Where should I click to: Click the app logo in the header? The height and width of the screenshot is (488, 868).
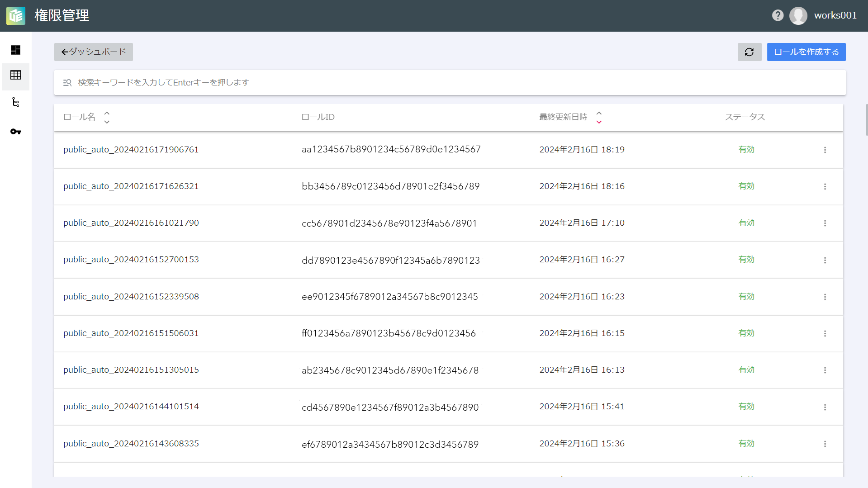tap(16, 16)
